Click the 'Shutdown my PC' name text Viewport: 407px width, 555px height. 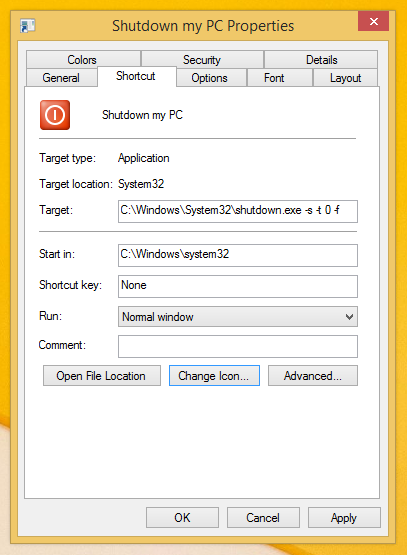pyautogui.click(x=142, y=115)
